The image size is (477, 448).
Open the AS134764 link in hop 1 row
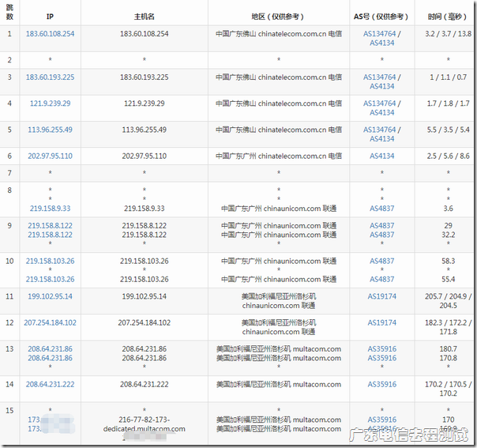[379, 34]
